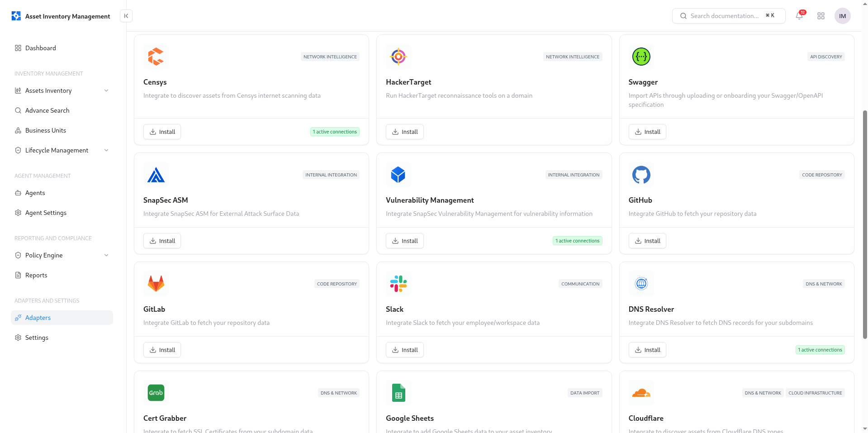Click the Google Sheets logo
868x433 pixels.
tap(398, 393)
